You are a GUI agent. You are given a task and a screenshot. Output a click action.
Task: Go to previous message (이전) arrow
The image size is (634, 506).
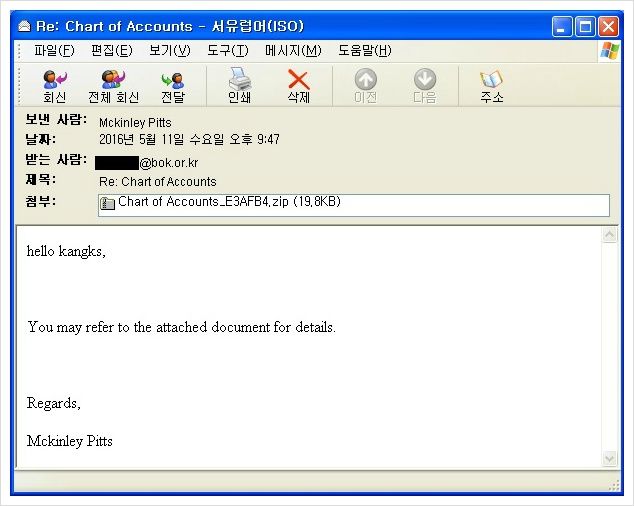click(x=366, y=79)
